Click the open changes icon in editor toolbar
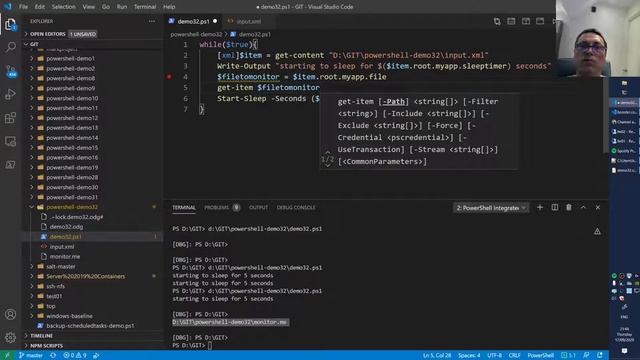 (x=497, y=21)
